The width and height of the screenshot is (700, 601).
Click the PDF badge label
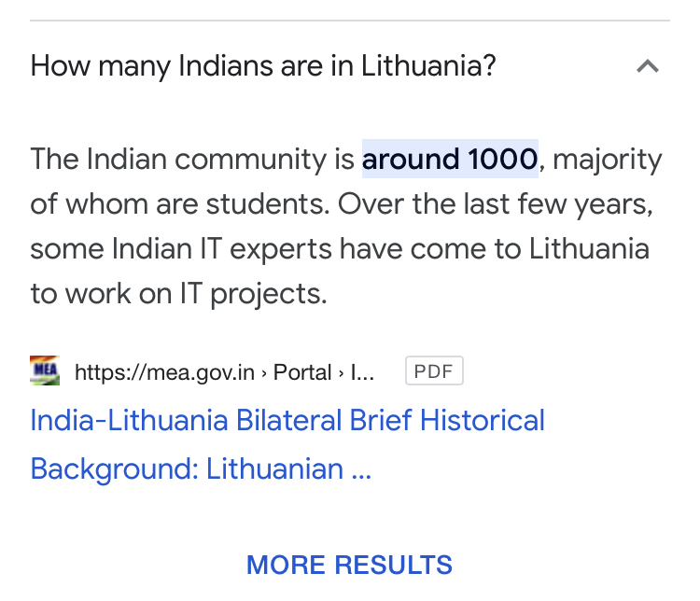[434, 370]
